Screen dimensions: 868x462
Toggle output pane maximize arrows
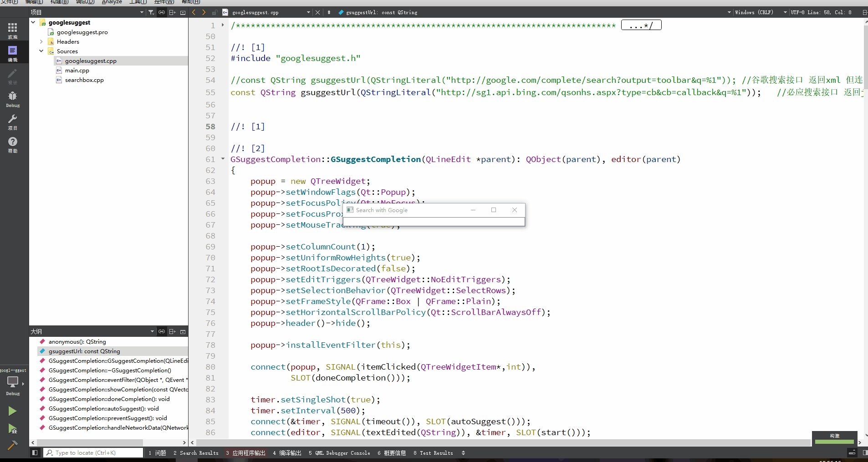(463, 453)
